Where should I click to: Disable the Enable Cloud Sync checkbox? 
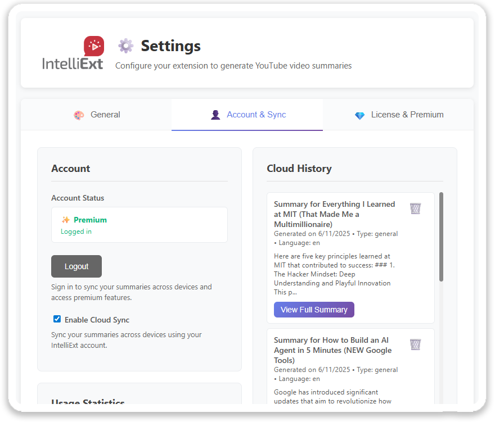57,319
